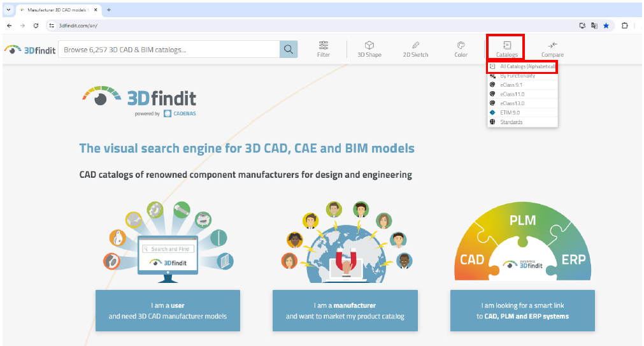Reload the page

pos(36,25)
